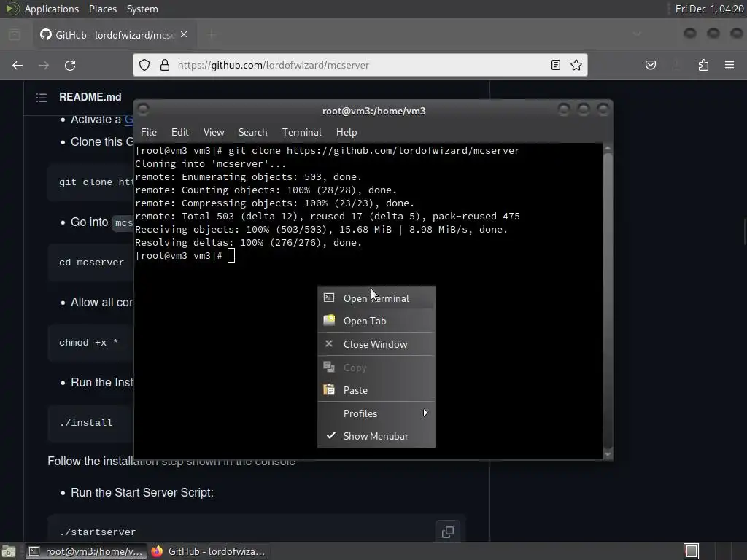
Task: Open terminal Help menu
Action: pyautogui.click(x=347, y=133)
